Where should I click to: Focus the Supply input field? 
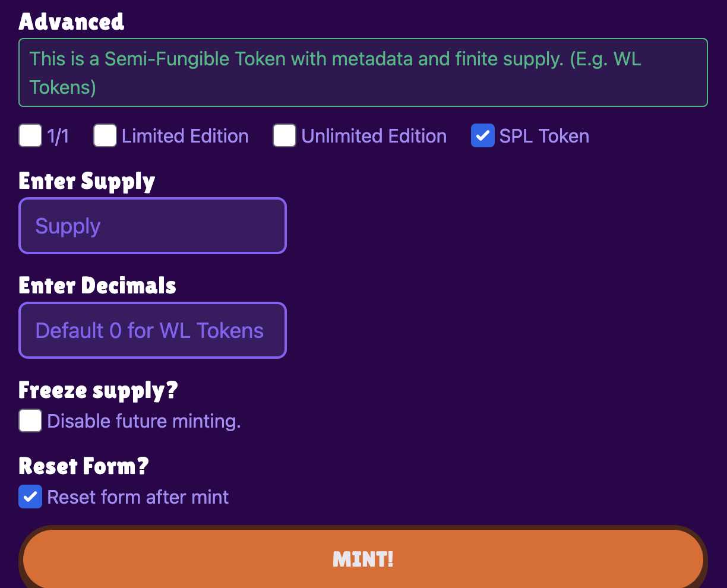[x=153, y=226]
